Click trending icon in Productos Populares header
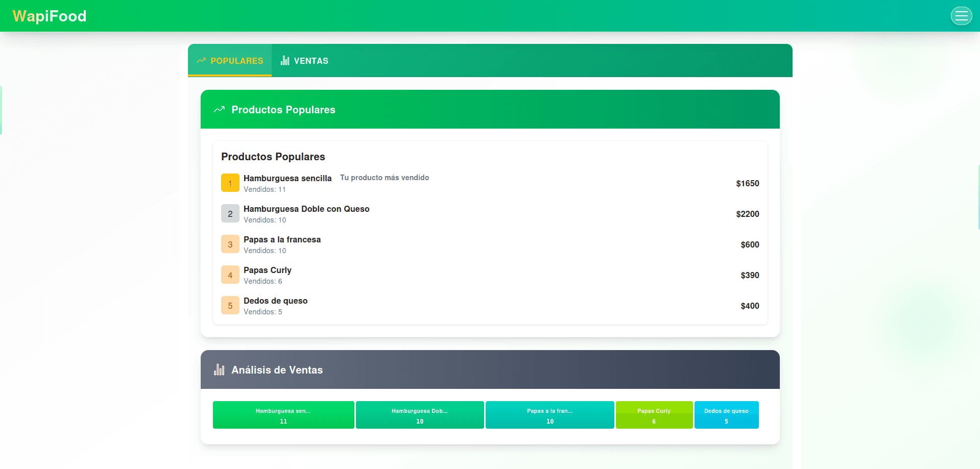 (219, 110)
